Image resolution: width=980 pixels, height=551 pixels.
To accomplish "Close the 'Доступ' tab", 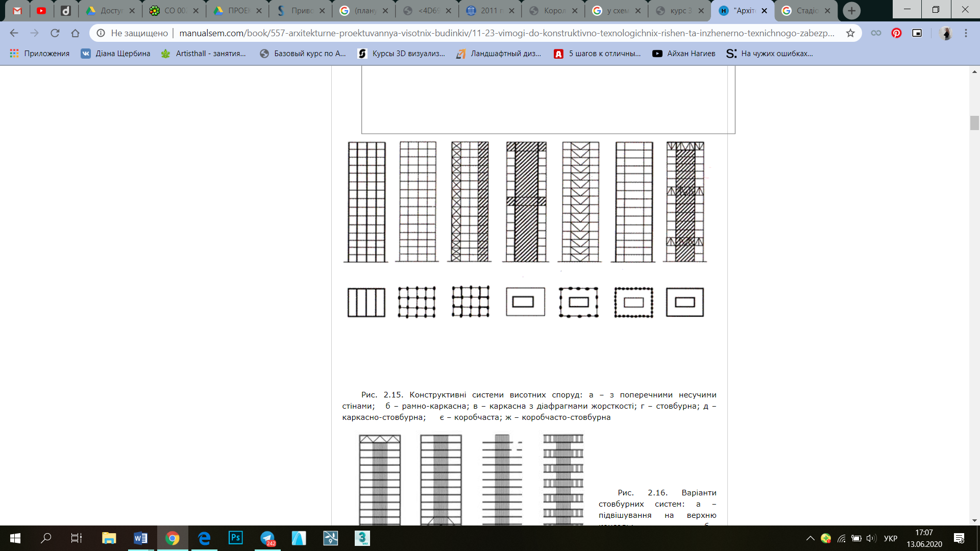I will pyautogui.click(x=132, y=11).
